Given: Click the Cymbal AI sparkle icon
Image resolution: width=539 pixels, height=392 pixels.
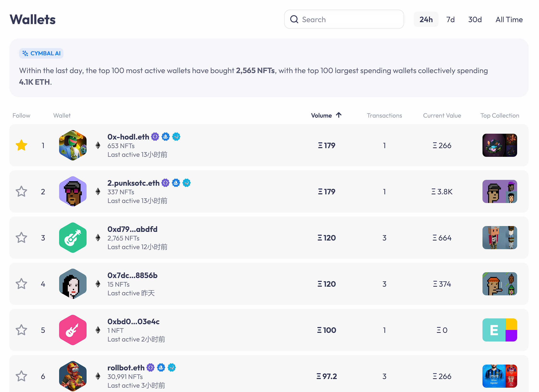Looking at the screenshot, I should 25,53.
